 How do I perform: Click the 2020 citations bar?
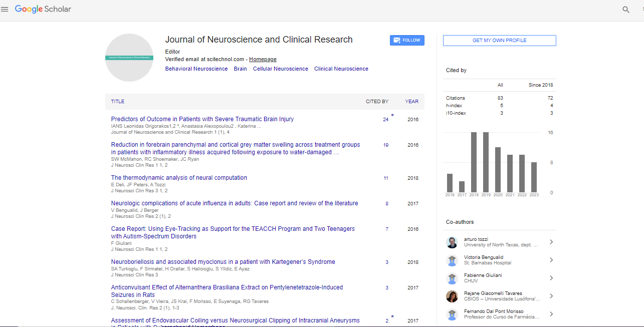click(x=498, y=170)
